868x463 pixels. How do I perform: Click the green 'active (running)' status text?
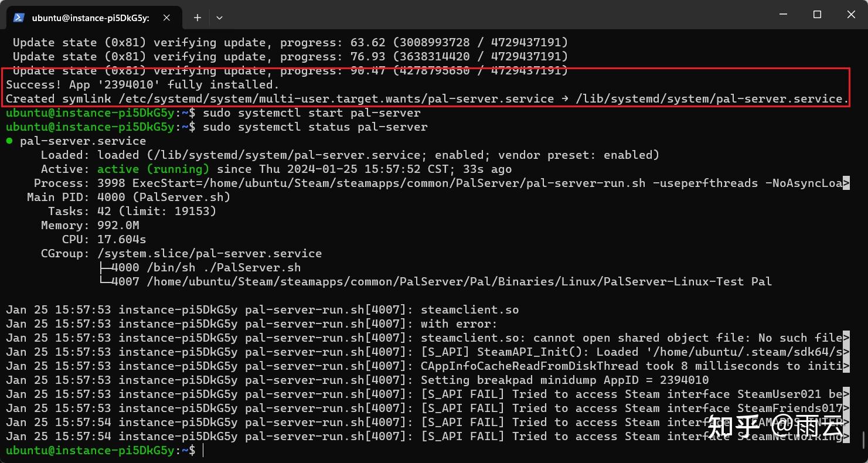153,169
